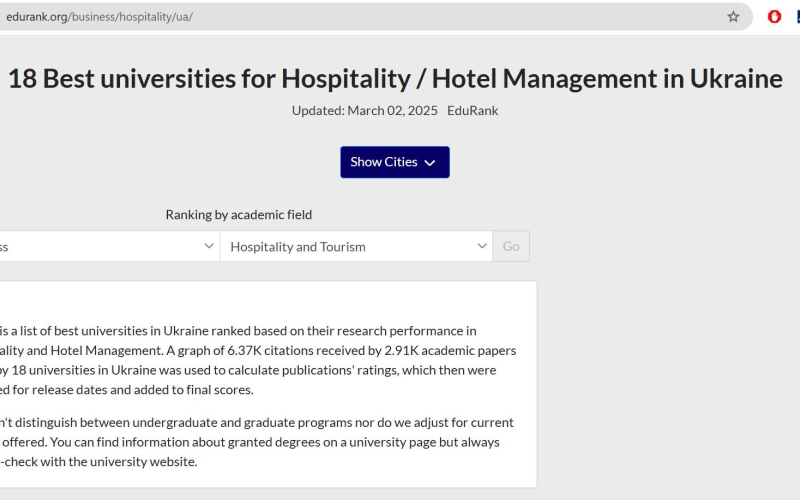This screenshot has width=800, height=500.
Task: Click the Go button beside the dropdowns
Action: coord(511,246)
